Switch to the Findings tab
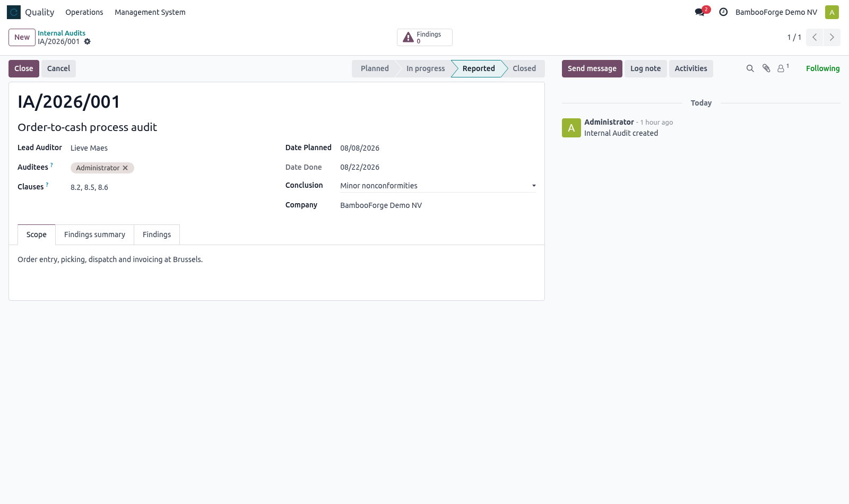849x504 pixels. (x=157, y=234)
